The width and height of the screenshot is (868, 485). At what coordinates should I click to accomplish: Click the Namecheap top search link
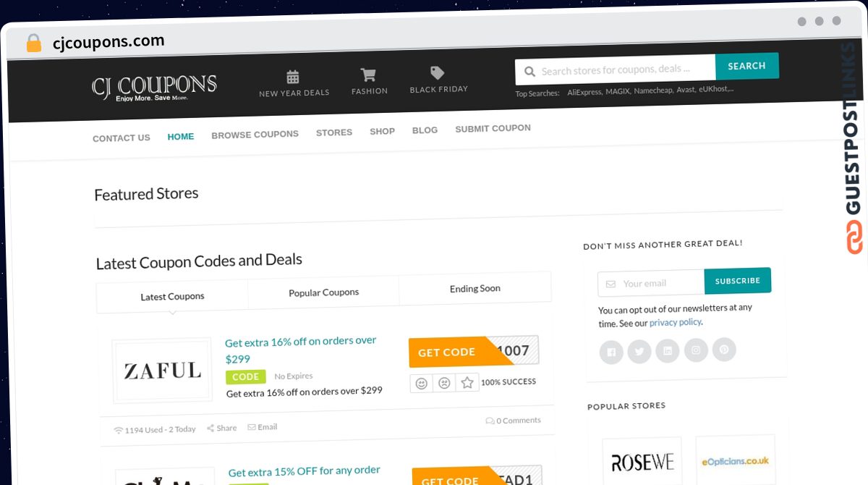click(x=653, y=90)
